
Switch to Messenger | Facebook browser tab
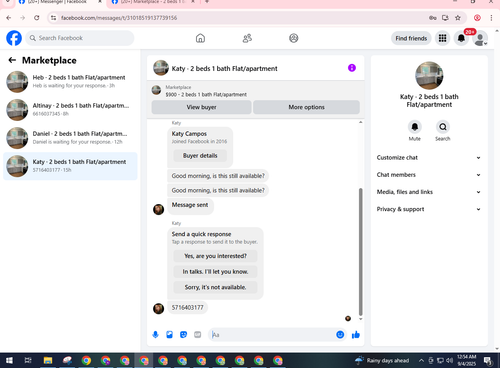point(60,2)
